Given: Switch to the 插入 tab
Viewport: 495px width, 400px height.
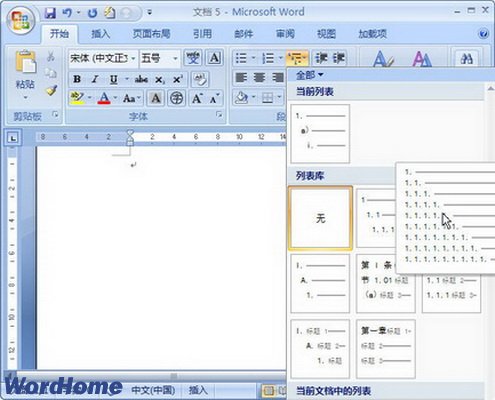Looking at the screenshot, I should 100,34.
